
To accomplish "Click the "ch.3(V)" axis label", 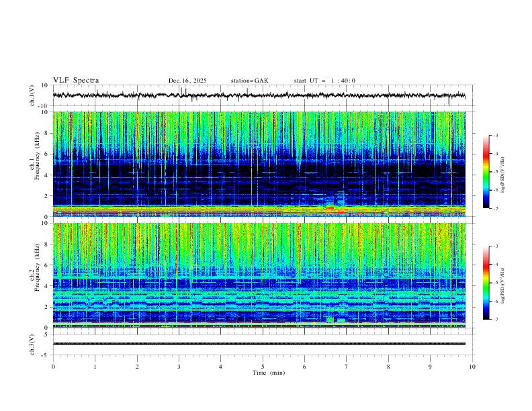I will click(x=32, y=345).
